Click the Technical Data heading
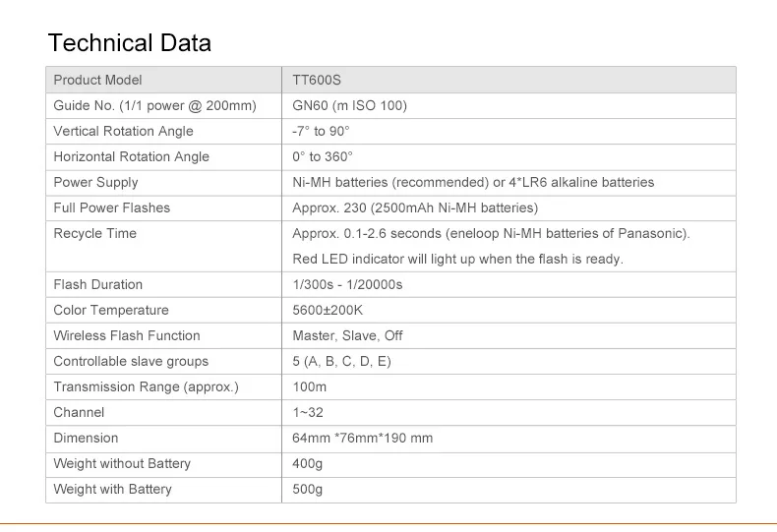Viewport: 777px width, 532px height. point(129,43)
